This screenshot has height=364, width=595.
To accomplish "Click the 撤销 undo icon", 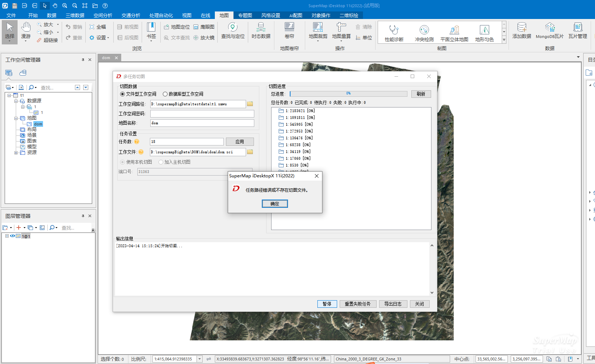I will pyautogui.click(x=74, y=27).
